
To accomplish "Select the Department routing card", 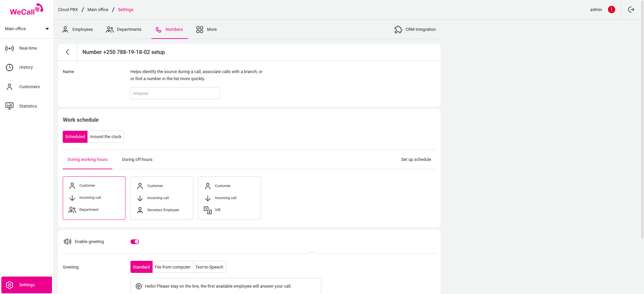I will [x=94, y=198].
